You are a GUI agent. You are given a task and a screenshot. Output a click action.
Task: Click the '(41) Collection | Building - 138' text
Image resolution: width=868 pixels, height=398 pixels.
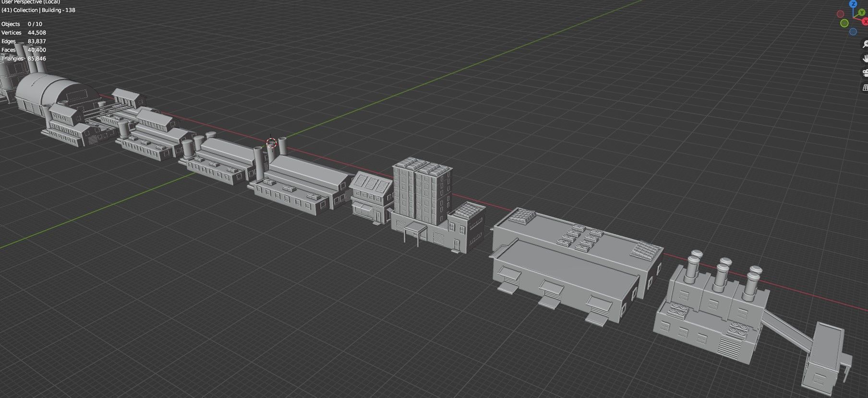coord(38,10)
